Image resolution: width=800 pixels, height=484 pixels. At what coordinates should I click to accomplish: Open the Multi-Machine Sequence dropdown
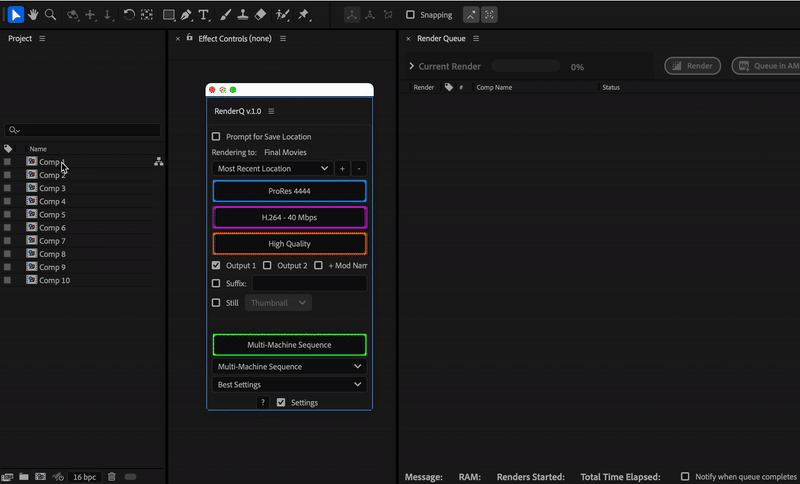tap(289, 367)
